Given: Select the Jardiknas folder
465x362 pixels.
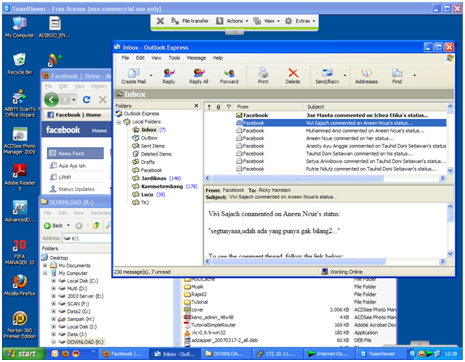Looking at the screenshot, I should click(x=157, y=178).
